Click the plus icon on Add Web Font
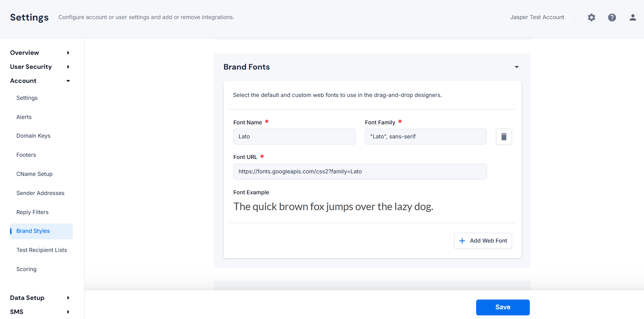The width and height of the screenshot is (644, 319). click(462, 241)
